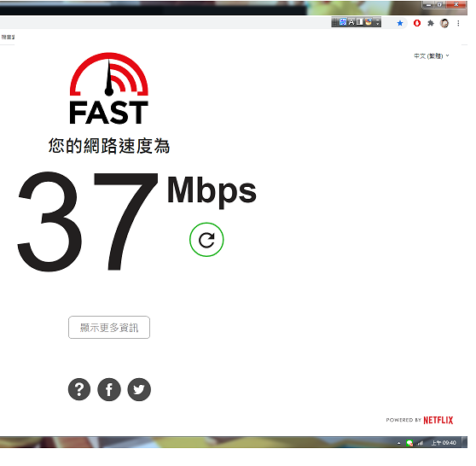
Task: Expand the IME toolbar options arrow
Action: tap(377, 22)
